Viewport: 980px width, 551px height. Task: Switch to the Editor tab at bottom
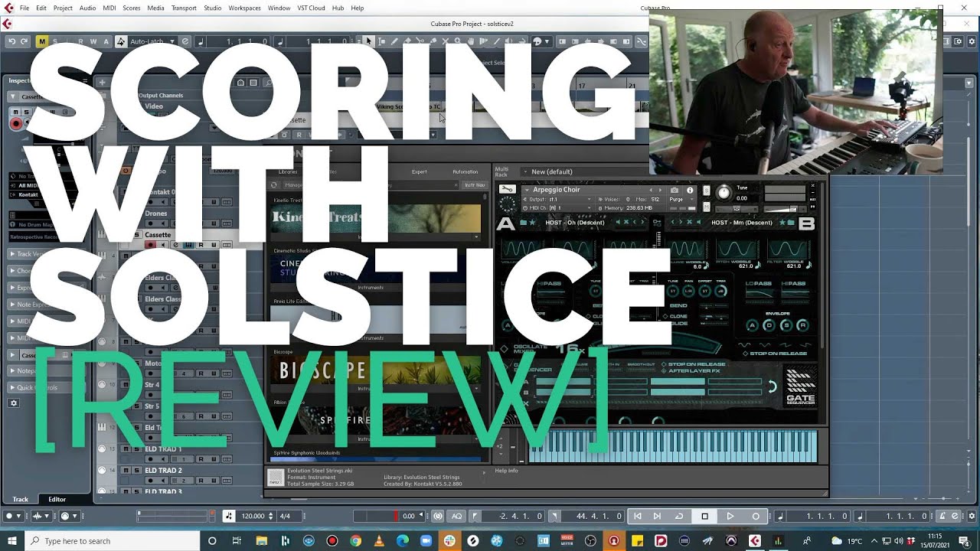[57, 499]
